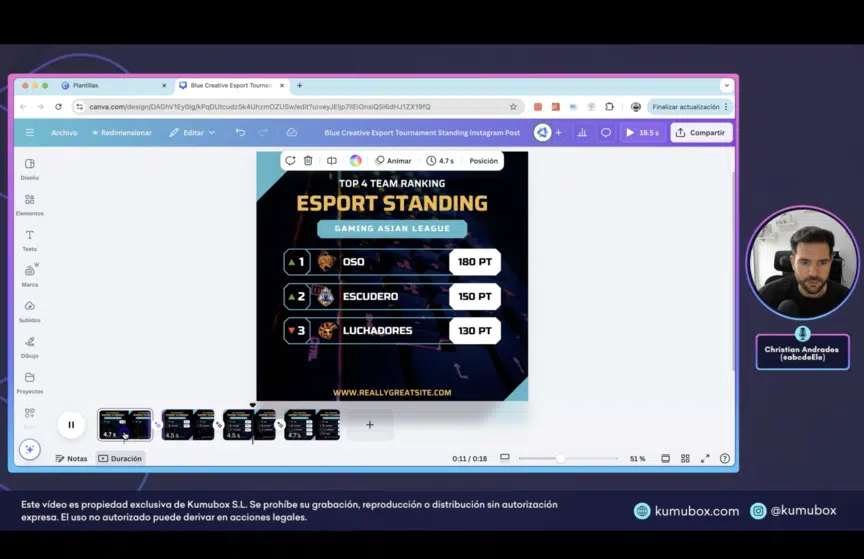Select the first page thumbnail 4.7 s
This screenshot has height=559, width=864.
(125, 424)
